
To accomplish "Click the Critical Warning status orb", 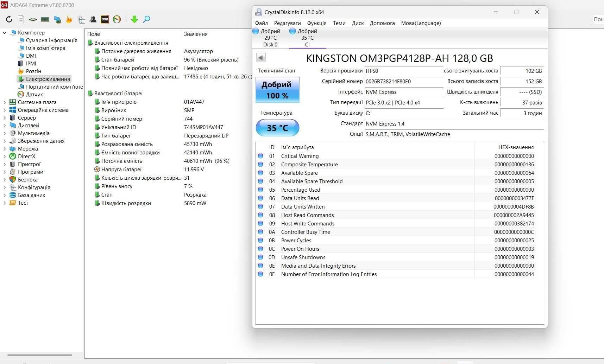I will click(260, 156).
